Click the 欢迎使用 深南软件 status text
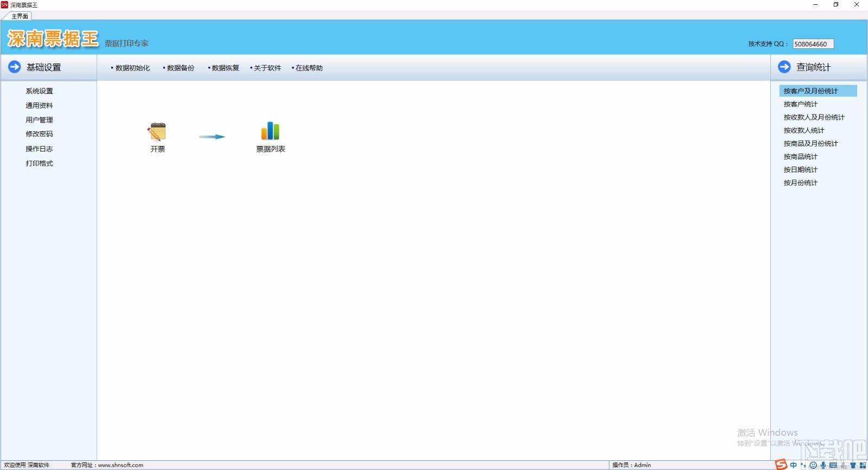The height and width of the screenshot is (470, 868). pyautogui.click(x=27, y=465)
